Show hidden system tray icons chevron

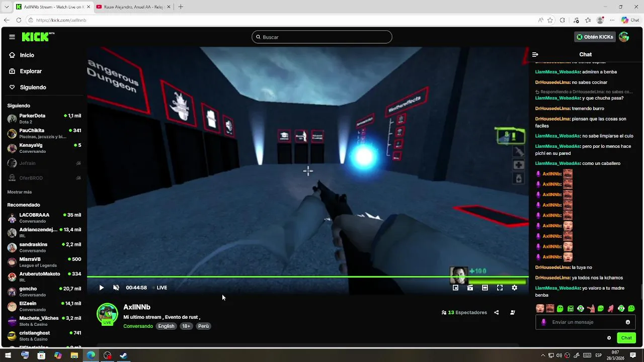tap(543, 355)
